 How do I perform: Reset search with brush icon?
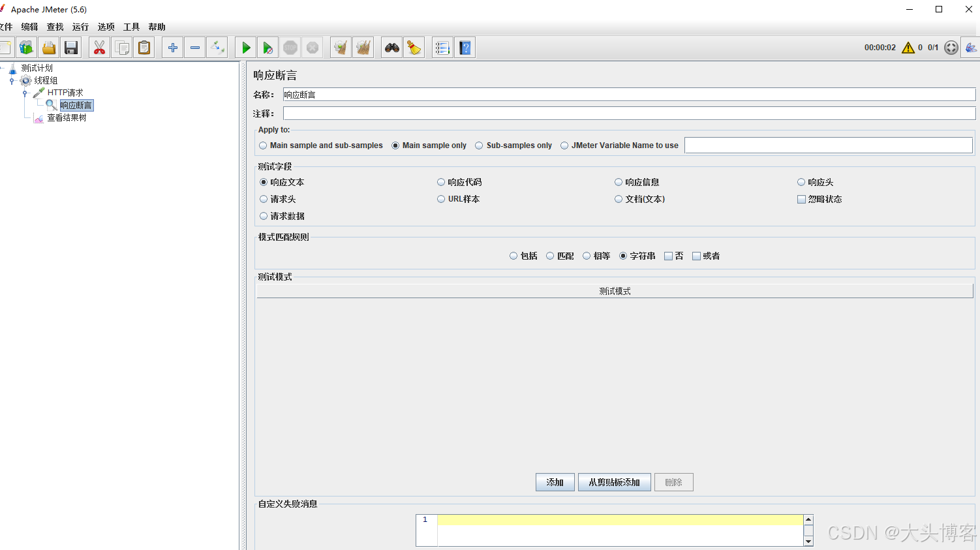414,48
